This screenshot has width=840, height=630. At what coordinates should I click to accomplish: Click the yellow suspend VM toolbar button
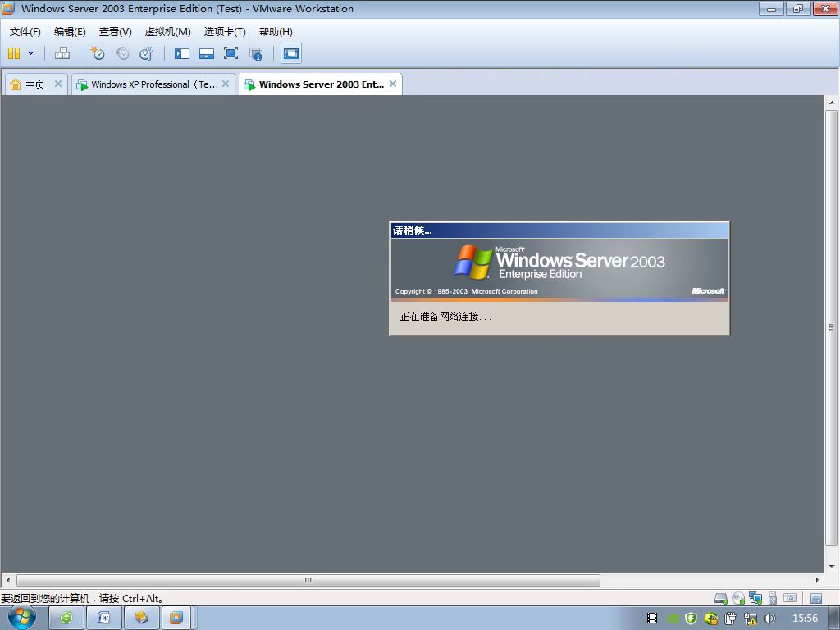tap(14, 53)
